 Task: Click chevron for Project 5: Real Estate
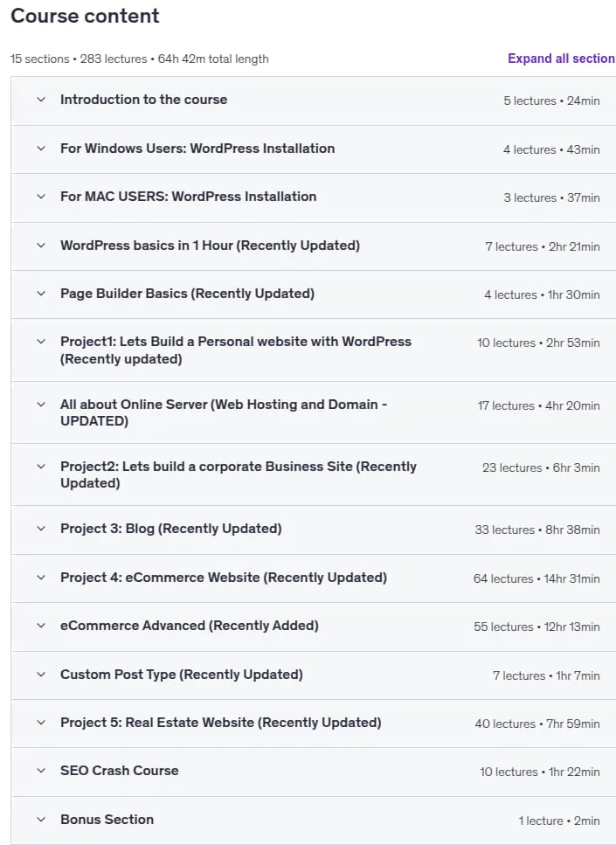pyautogui.click(x=41, y=722)
